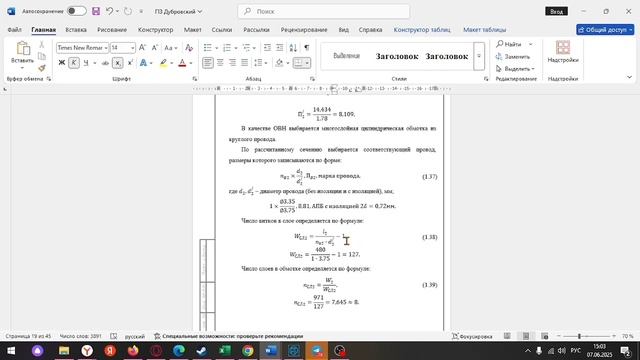Toggle Underline (Ч) formatting
640x360 pixels.
point(86,63)
